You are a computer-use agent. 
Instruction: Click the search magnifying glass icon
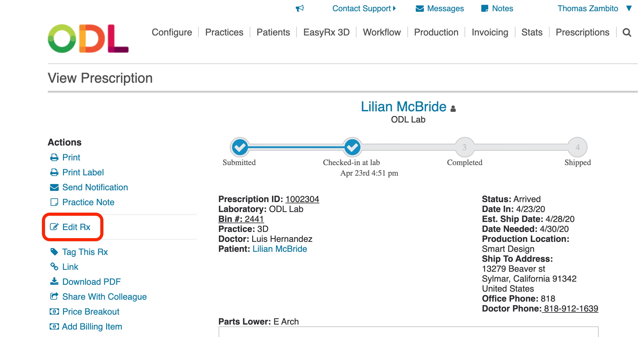pos(627,33)
